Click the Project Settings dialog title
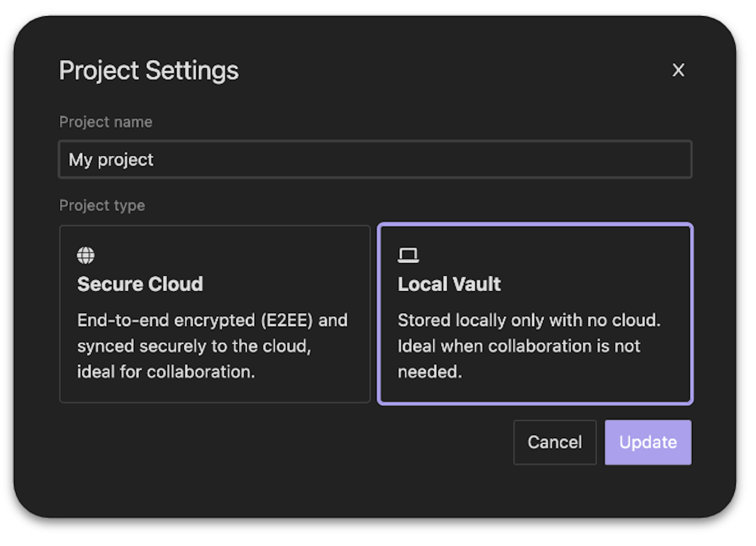The image size is (756, 546). coord(149,71)
